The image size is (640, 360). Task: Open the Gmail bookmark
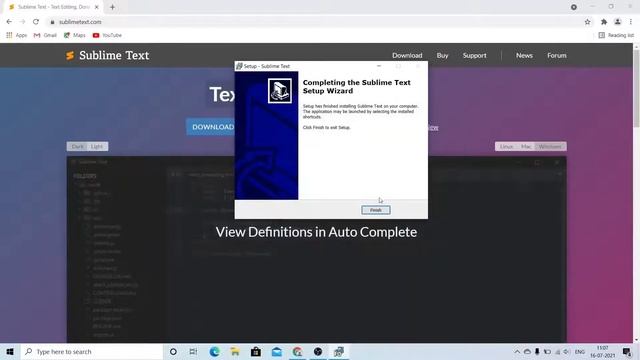(45, 36)
